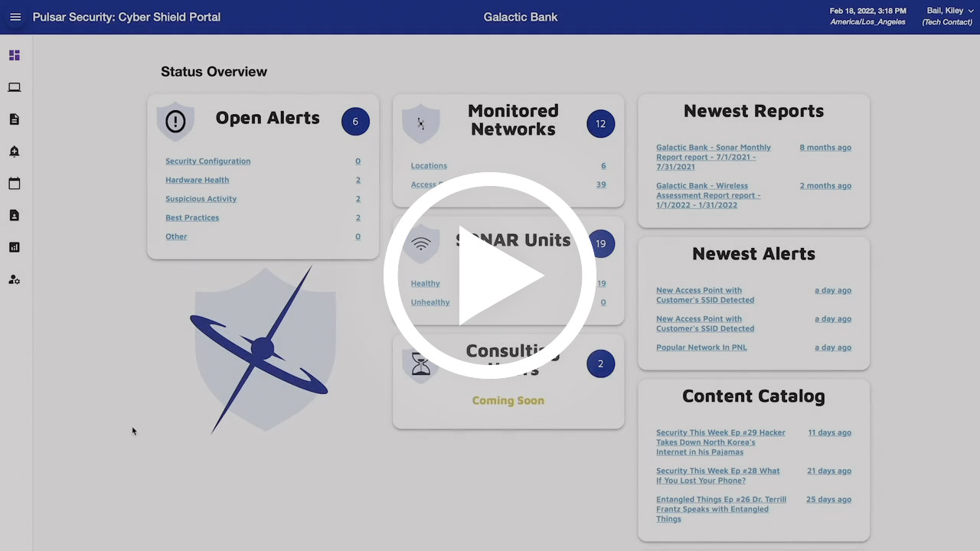
Task: Click the date and time in header
Action: pos(868,16)
